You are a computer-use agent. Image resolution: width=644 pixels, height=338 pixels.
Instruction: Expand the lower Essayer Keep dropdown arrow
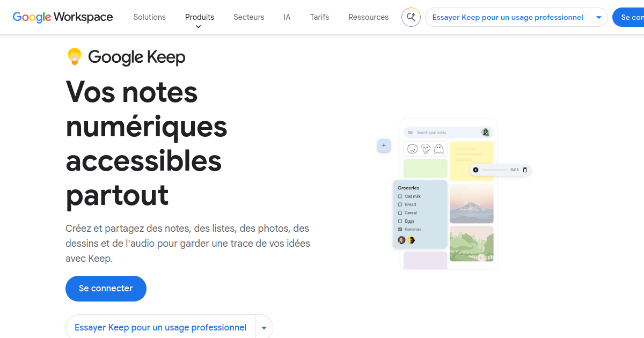click(264, 327)
